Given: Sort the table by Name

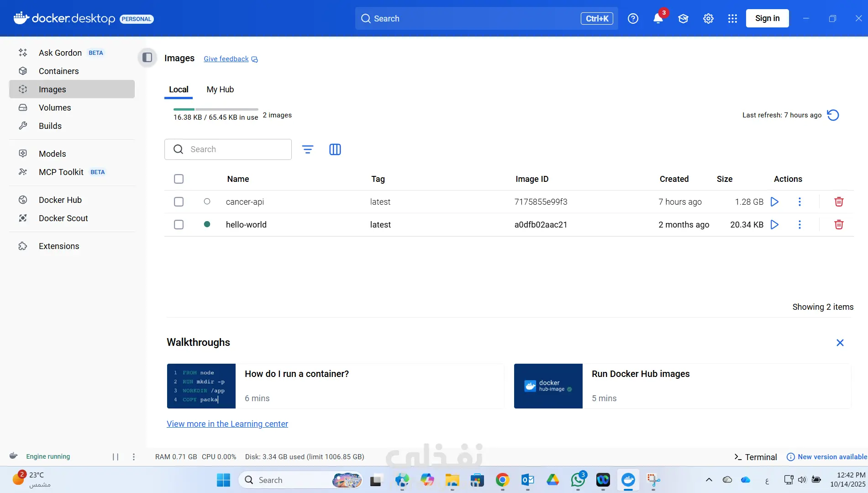Looking at the screenshot, I should 238,179.
